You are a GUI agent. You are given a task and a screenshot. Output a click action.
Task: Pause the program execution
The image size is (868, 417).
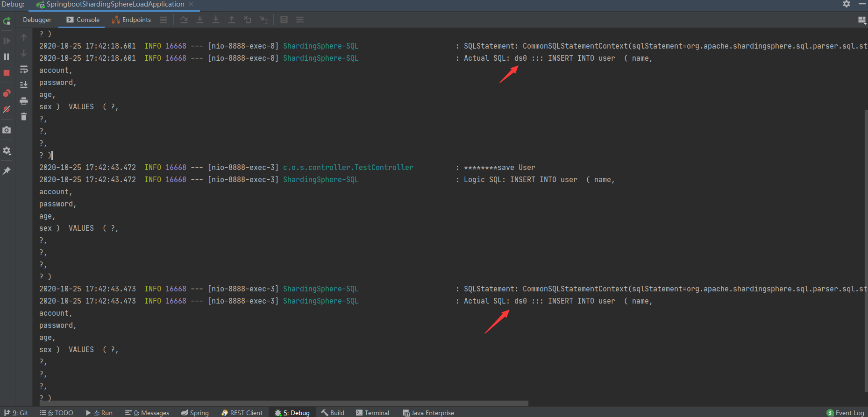7,57
